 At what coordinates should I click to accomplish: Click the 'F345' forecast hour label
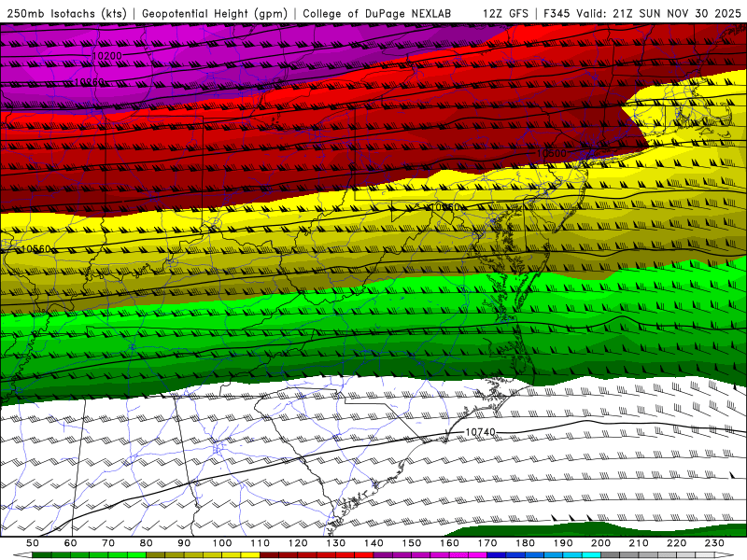tap(557, 13)
